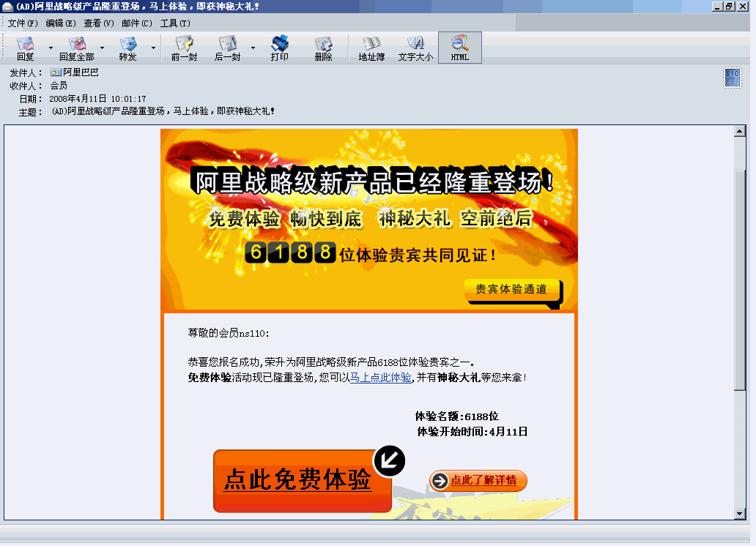Close the email window
The image size is (756, 546).
pyautogui.click(x=743, y=7)
